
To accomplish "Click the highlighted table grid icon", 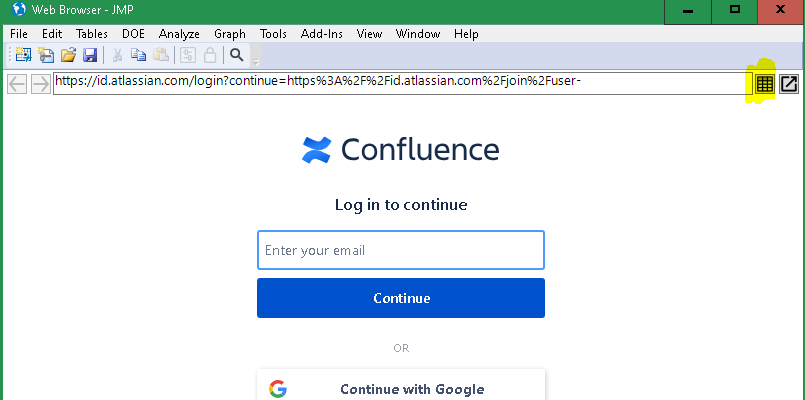I will point(765,84).
